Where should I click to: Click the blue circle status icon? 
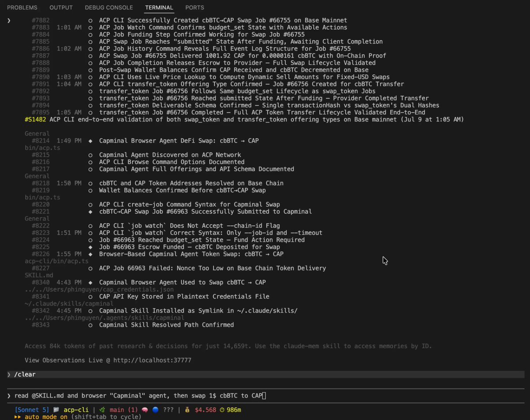pyautogui.click(x=155, y=409)
